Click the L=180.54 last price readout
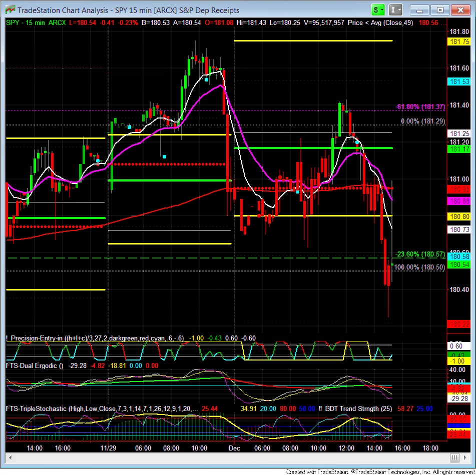This screenshot has width=476, height=475. click(x=83, y=22)
